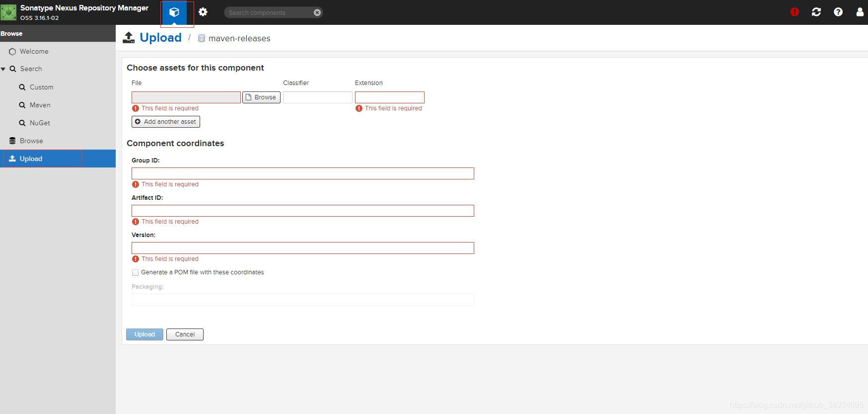Open Maven search
The width and height of the screenshot is (868, 414).
coord(58,105)
